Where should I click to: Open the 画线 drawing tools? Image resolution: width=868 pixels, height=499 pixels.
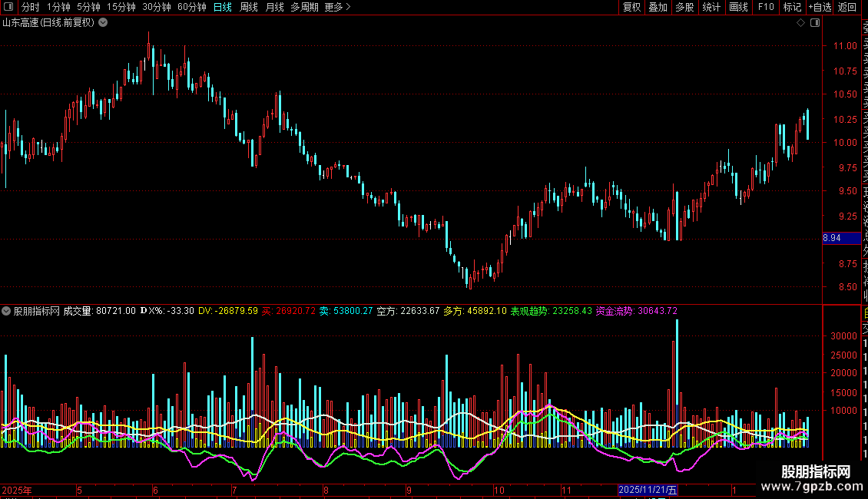738,8
